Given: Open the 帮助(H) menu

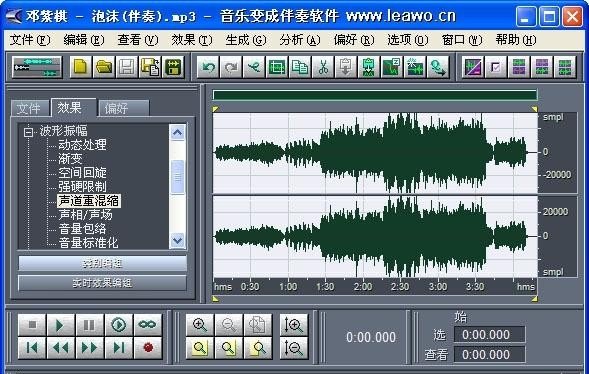Looking at the screenshot, I should click(516, 39).
